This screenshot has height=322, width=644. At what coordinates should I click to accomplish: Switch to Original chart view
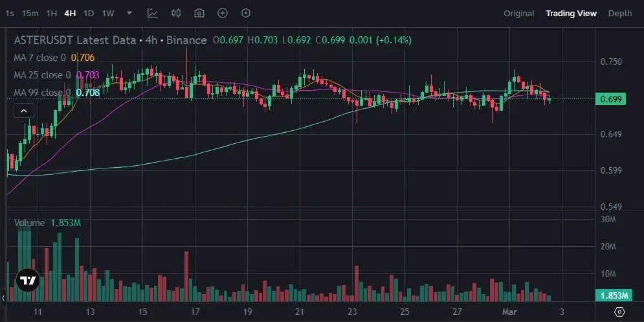518,13
